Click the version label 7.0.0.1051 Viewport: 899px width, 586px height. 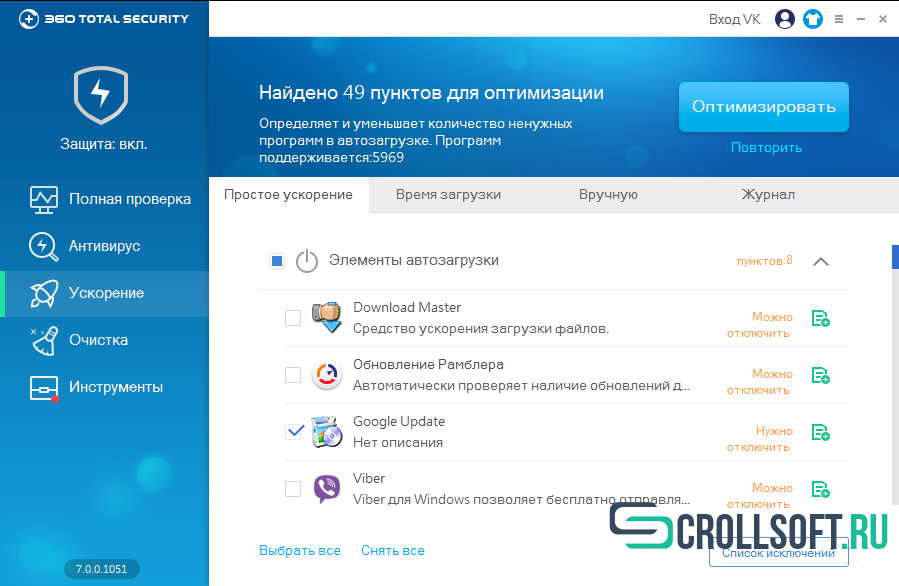101,569
